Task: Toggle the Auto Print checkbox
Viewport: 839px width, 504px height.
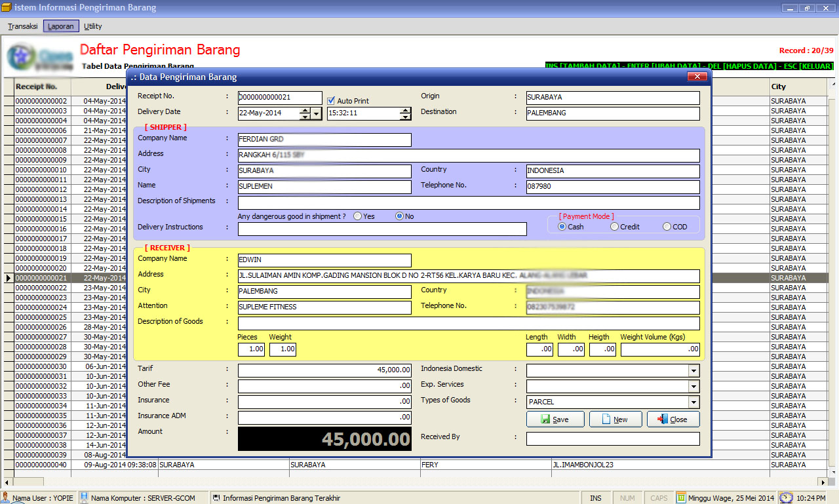Action: pos(331,101)
